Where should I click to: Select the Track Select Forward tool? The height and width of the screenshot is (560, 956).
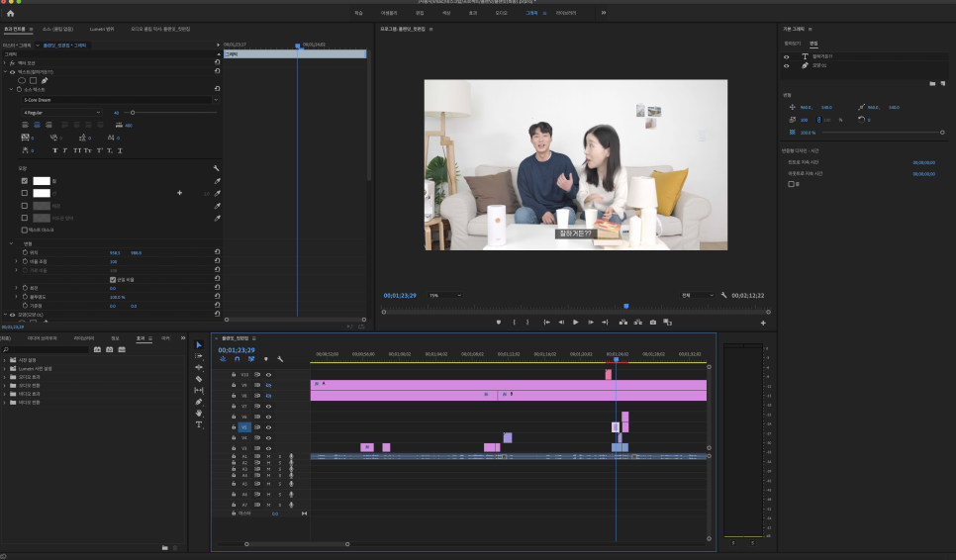[x=199, y=356]
